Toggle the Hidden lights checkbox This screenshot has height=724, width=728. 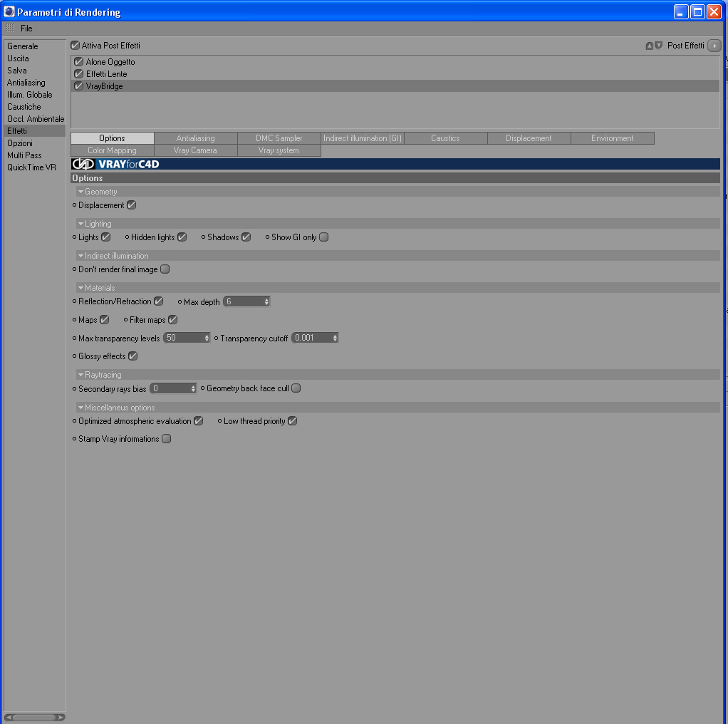[x=182, y=237]
